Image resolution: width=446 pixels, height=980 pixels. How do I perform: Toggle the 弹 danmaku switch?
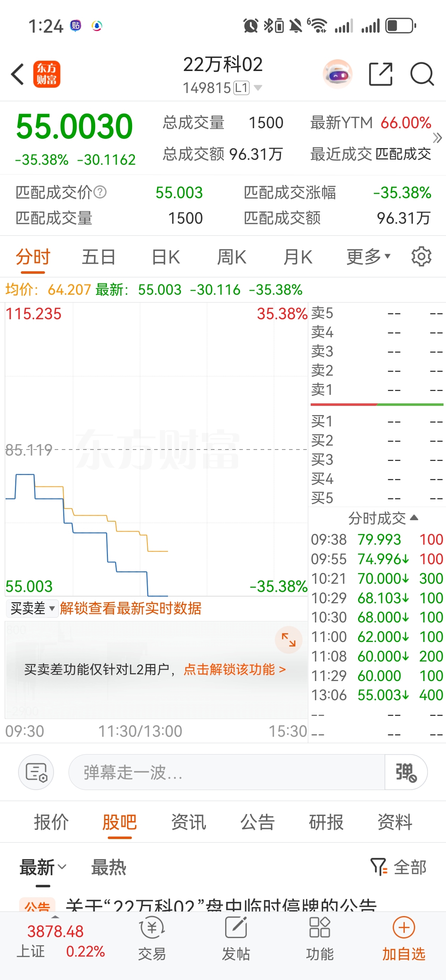(x=406, y=772)
